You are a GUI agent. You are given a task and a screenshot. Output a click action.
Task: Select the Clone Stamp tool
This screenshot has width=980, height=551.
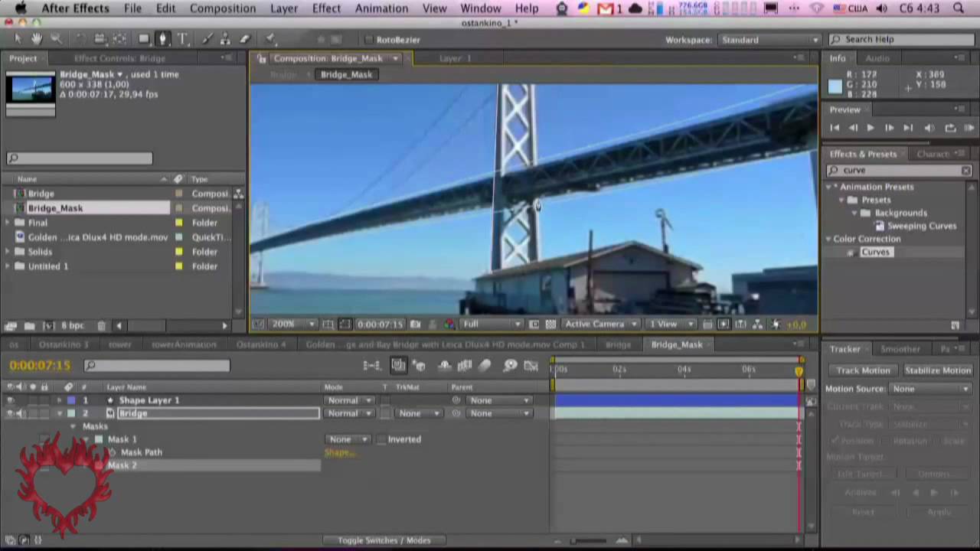225,39
